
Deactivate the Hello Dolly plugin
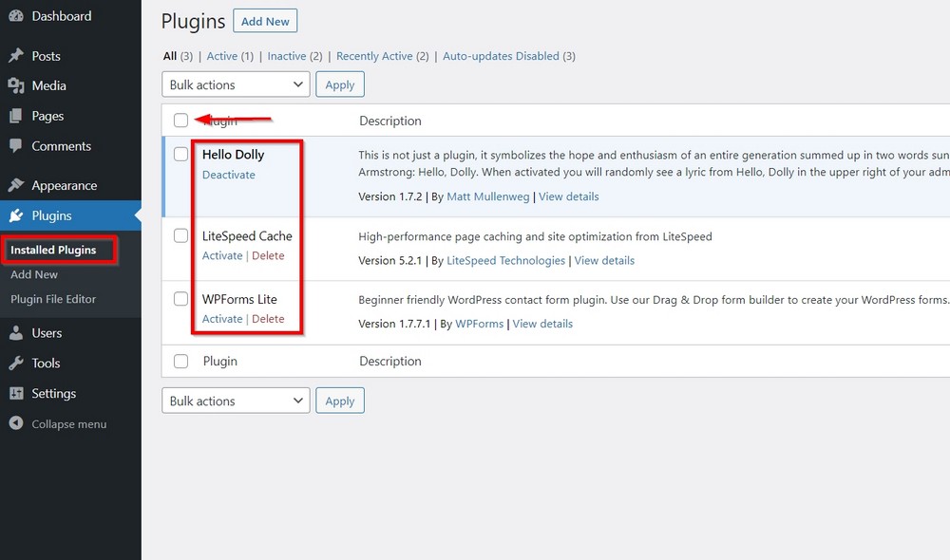[x=228, y=175]
